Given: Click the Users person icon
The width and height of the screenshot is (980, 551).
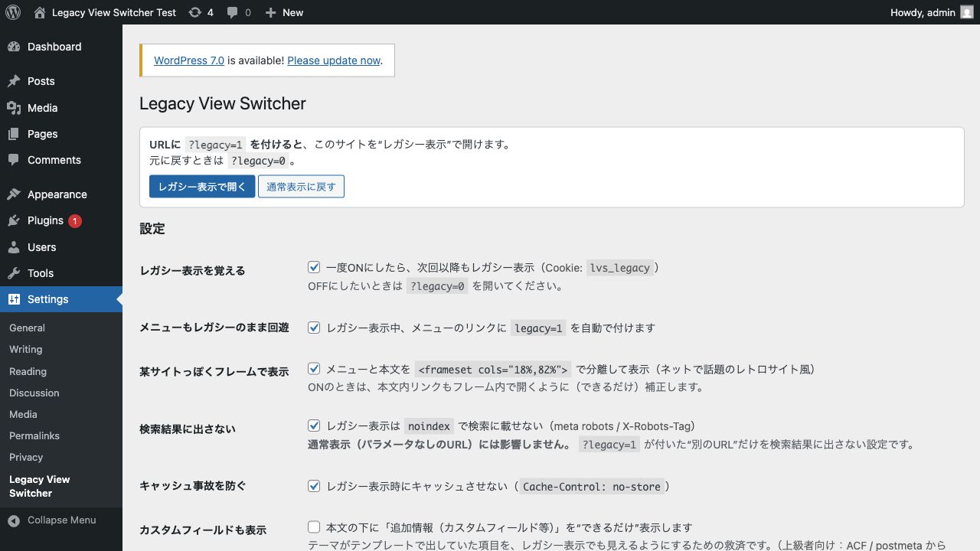Looking at the screenshot, I should 14,247.
